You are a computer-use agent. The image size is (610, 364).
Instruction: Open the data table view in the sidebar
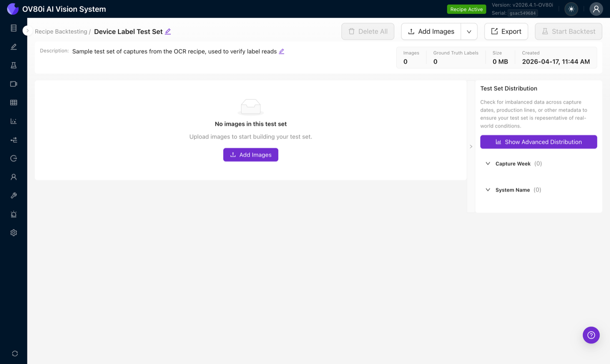(14, 102)
